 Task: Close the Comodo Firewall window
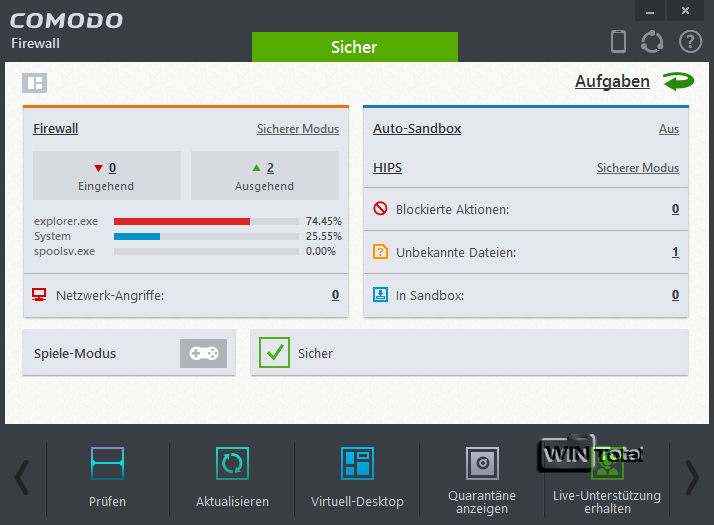pyautogui.click(x=685, y=10)
